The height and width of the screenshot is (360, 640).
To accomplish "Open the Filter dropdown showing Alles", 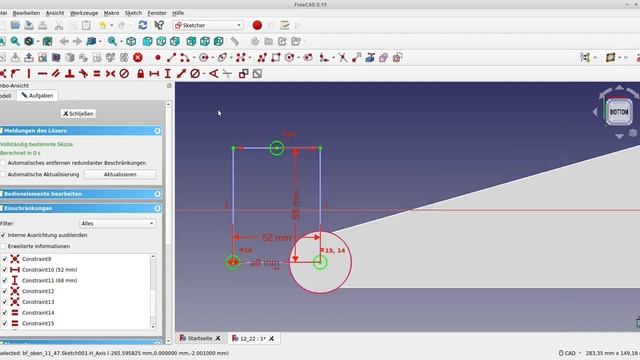I will click(x=117, y=224).
